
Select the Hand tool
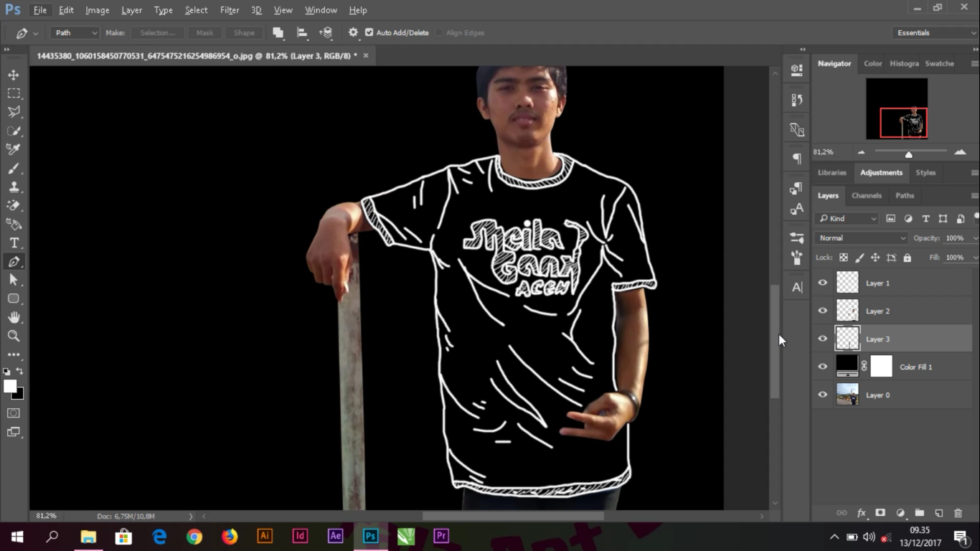click(x=13, y=317)
